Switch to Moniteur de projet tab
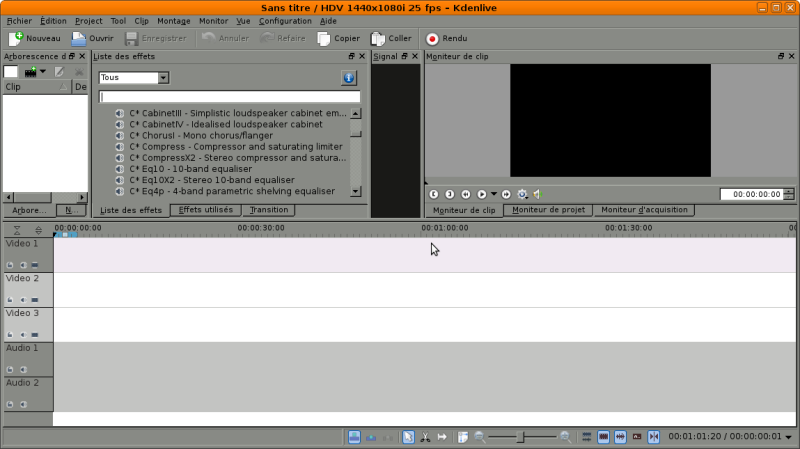The height and width of the screenshot is (449, 800). click(x=548, y=210)
